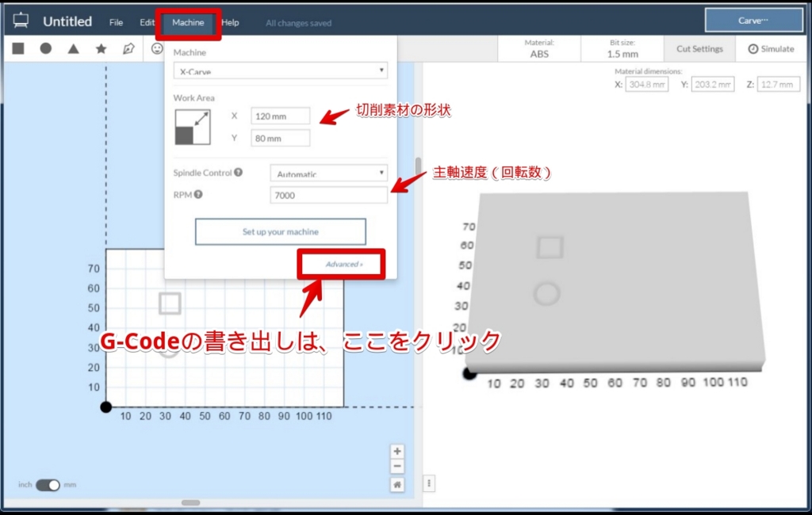Toggle inch/mm unit switch
This screenshot has height=515, width=812.
(48, 485)
